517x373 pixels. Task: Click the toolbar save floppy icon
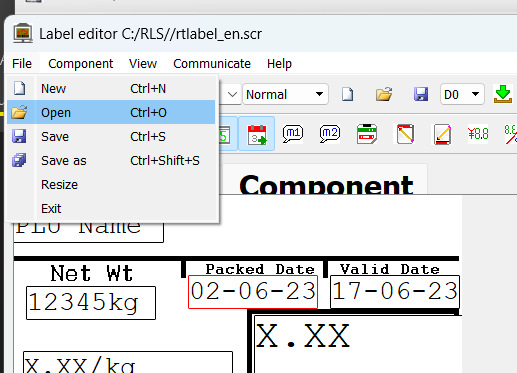click(x=421, y=94)
